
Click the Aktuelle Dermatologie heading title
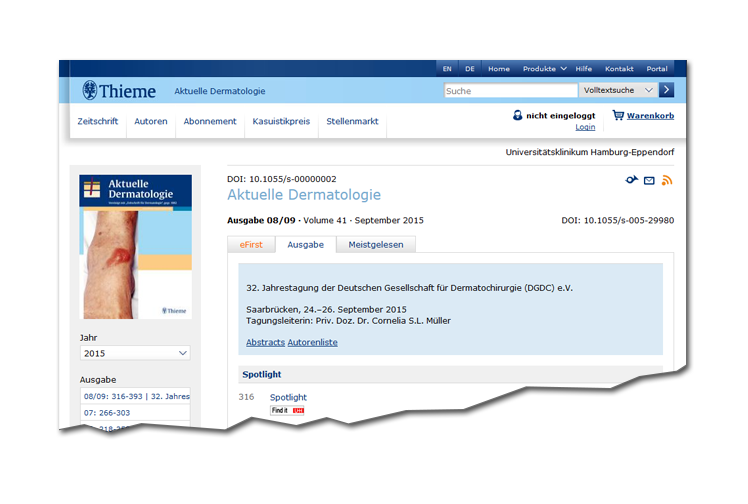(304, 195)
